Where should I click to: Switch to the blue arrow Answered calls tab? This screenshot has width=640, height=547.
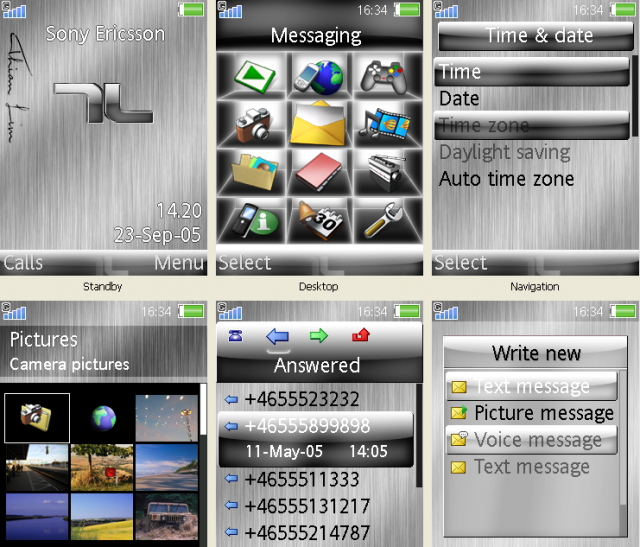278,336
